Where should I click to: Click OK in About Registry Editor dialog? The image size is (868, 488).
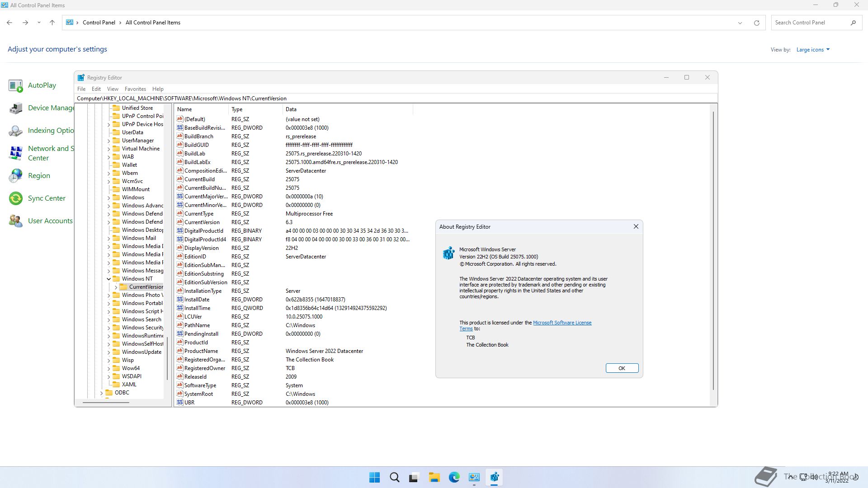click(622, 368)
